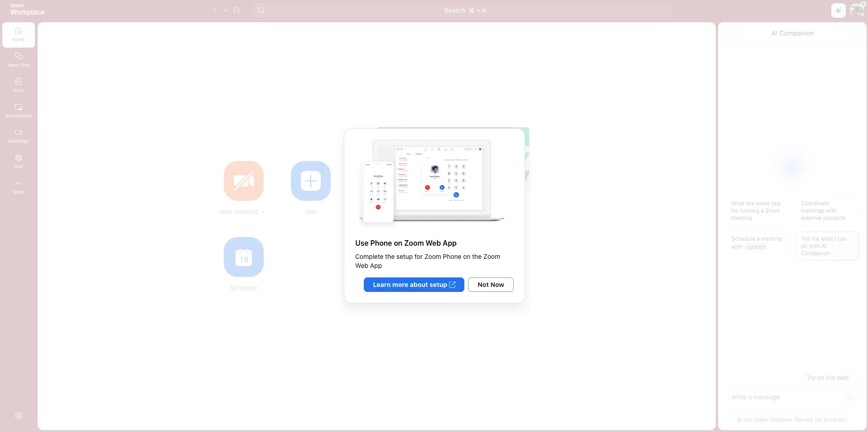Start a New meeting with the orange icon

pos(244,181)
